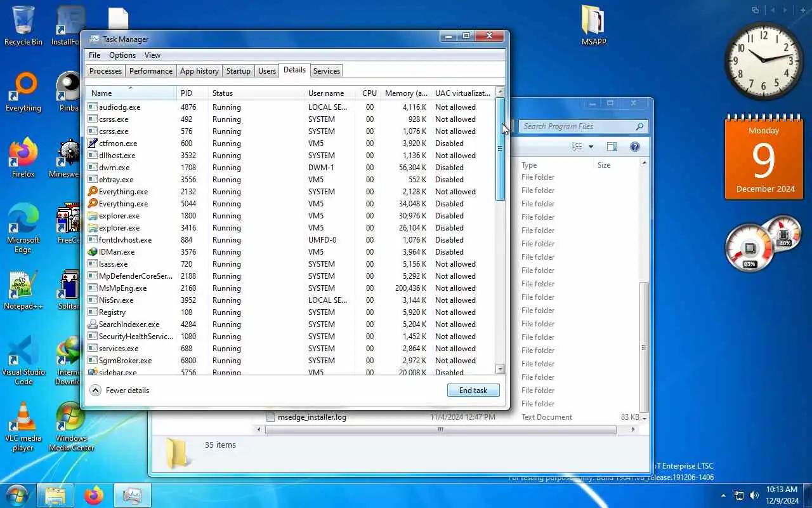Select the MsMpEng.exe process row
This screenshot has height=508, width=812.
[x=291, y=288]
